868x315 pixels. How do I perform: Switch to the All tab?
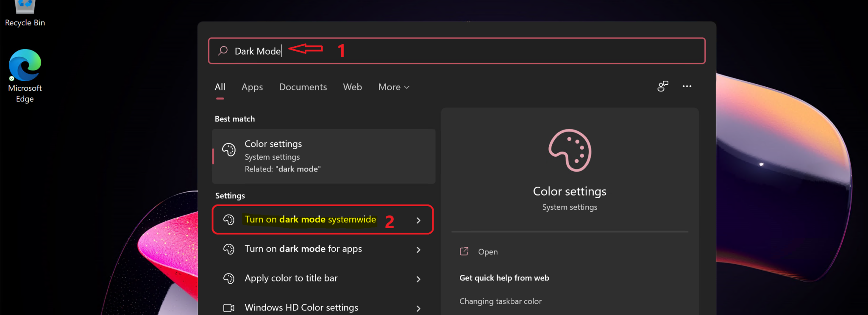[220, 87]
